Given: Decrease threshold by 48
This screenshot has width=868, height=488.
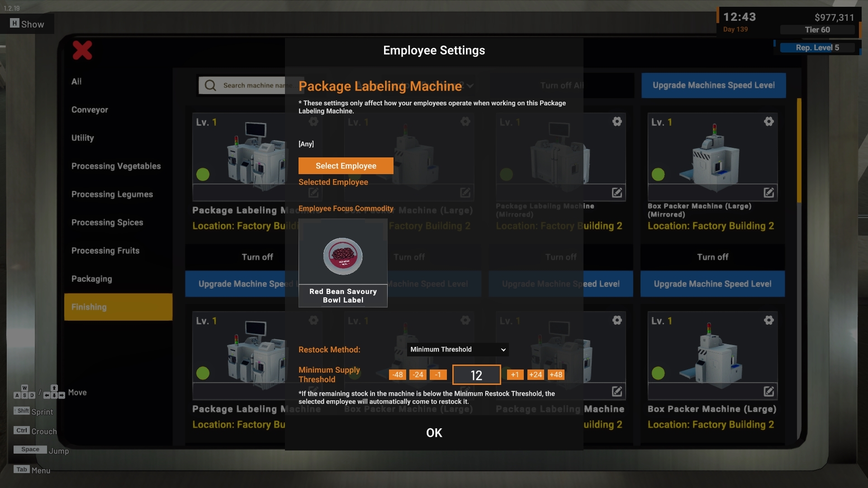Looking at the screenshot, I should pyautogui.click(x=398, y=375).
